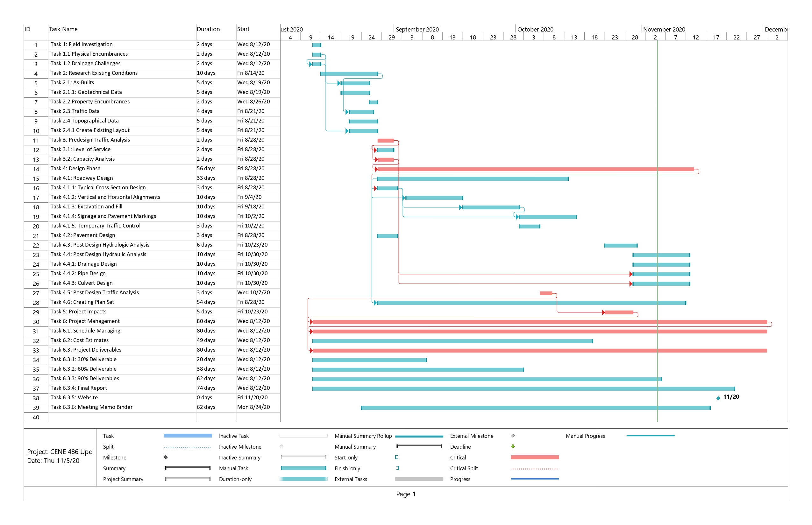Click the Page 1 footer label
The width and height of the screenshot is (812, 525).
coord(406,494)
